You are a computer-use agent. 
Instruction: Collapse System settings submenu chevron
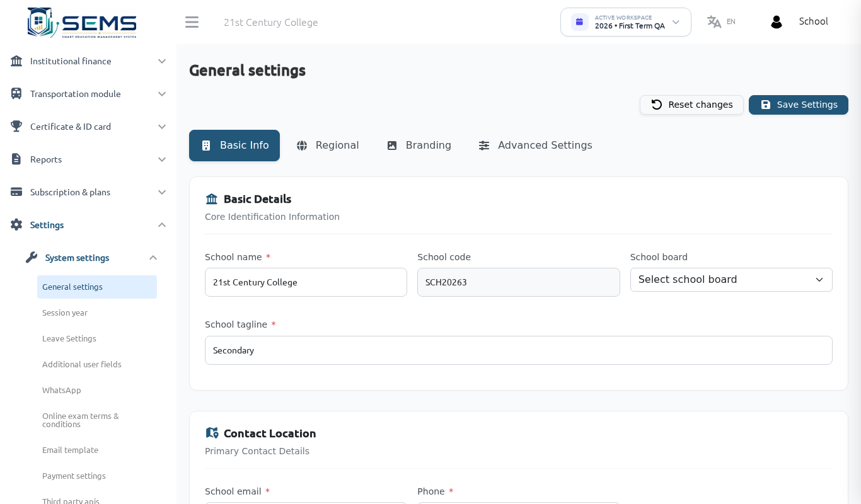pos(153,258)
